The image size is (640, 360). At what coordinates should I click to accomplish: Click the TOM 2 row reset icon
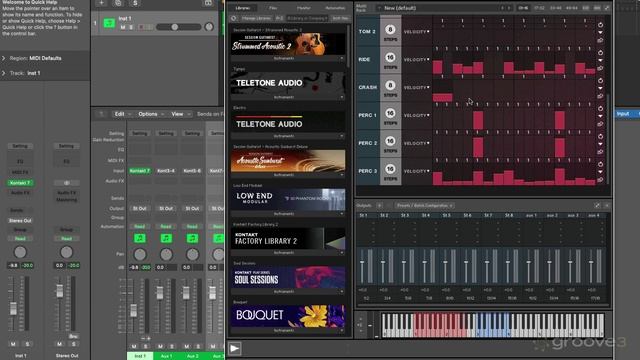coord(600,24)
